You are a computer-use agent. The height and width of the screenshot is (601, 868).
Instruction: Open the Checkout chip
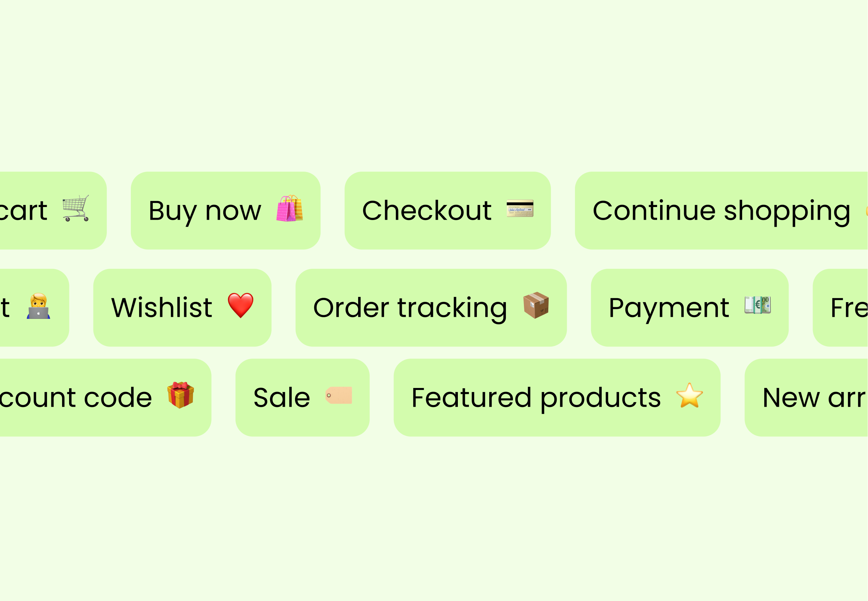pyautogui.click(x=448, y=210)
